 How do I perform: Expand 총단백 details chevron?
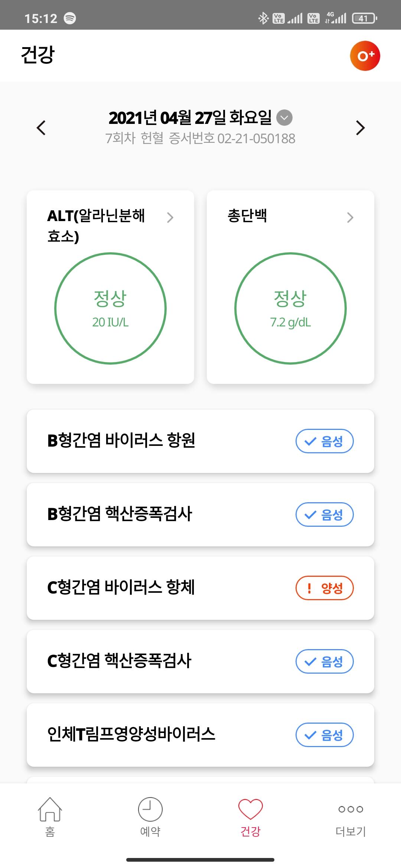350,217
